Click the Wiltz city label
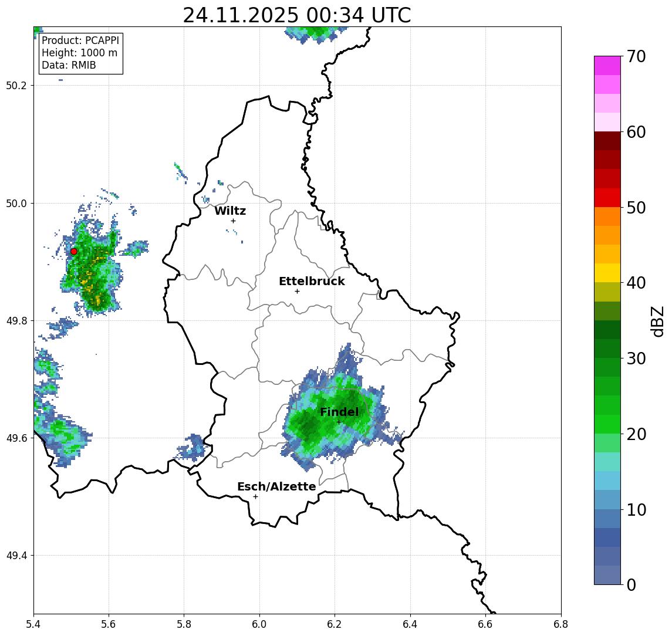The height and width of the screenshot is (636, 672). [230, 211]
